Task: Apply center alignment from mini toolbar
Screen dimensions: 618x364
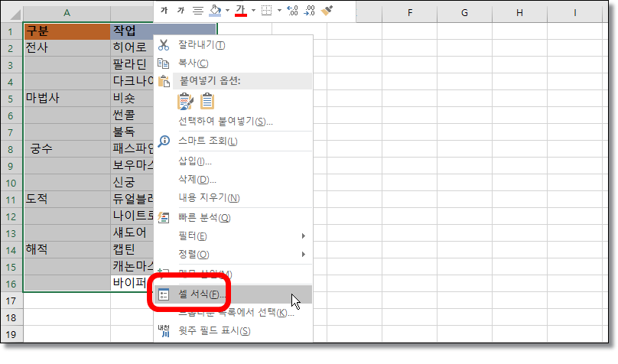Action: coord(198,11)
